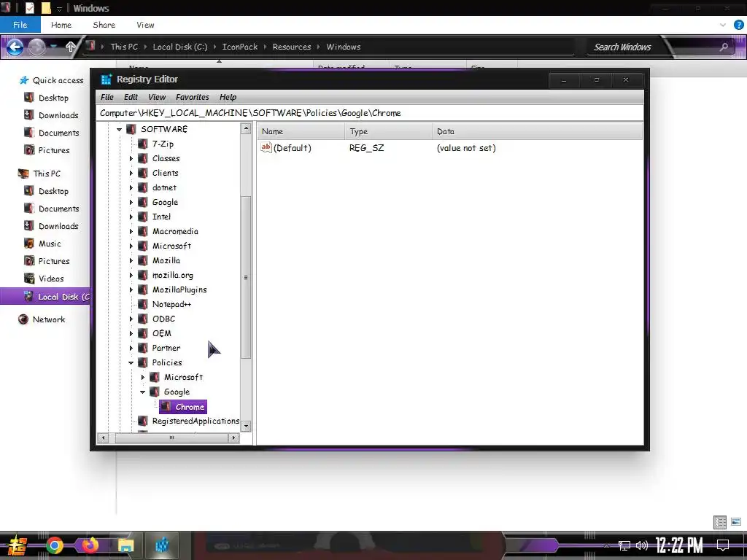Click the volume tray icon
The width and height of the screenshot is (747, 560).
click(642, 545)
